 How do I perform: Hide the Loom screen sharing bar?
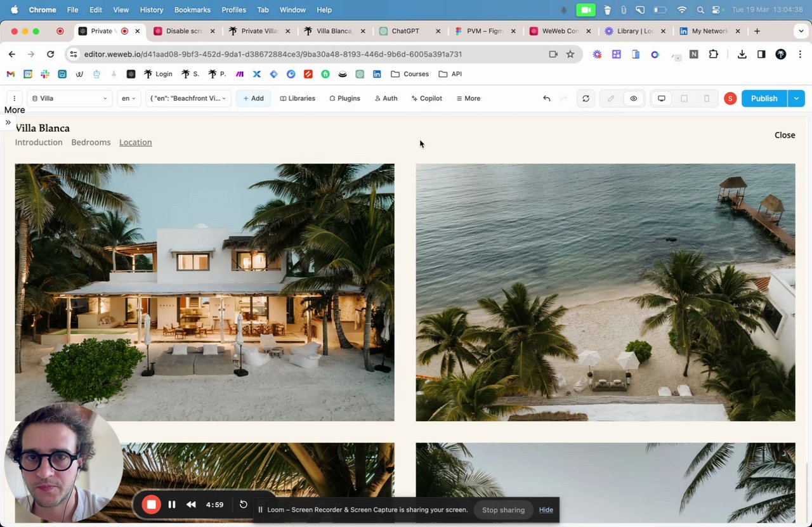[x=546, y=510]
